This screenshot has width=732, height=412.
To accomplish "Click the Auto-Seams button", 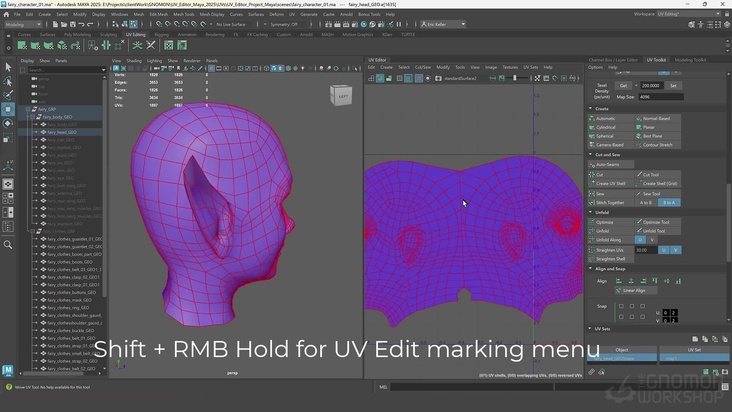I will 611,165.
